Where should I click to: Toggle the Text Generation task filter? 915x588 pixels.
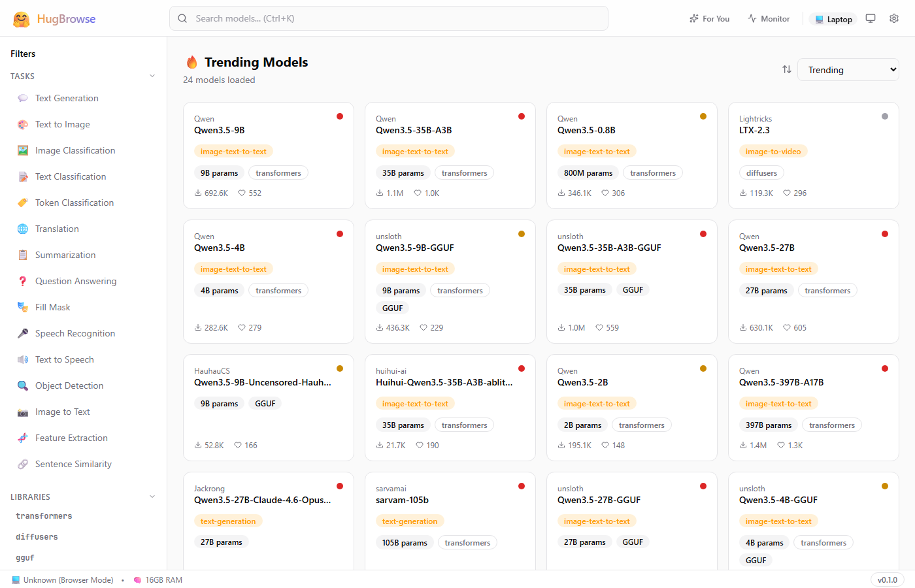click(67, 98)
